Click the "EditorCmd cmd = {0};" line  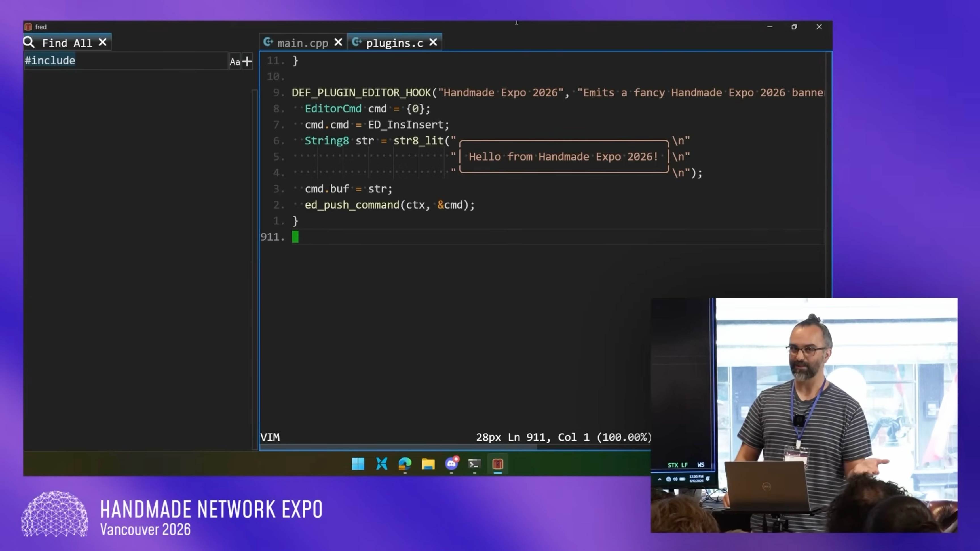[x=367, y=109]
